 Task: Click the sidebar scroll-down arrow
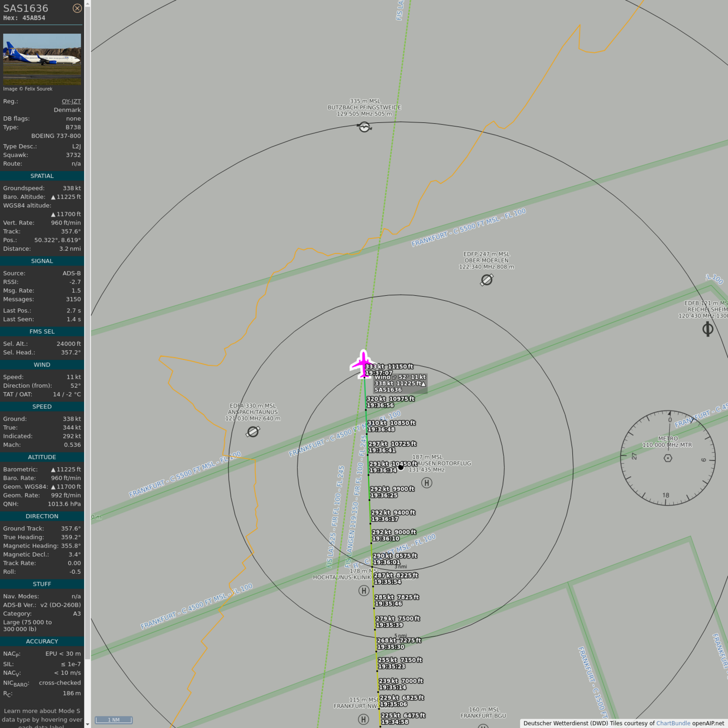coord(87,724)
